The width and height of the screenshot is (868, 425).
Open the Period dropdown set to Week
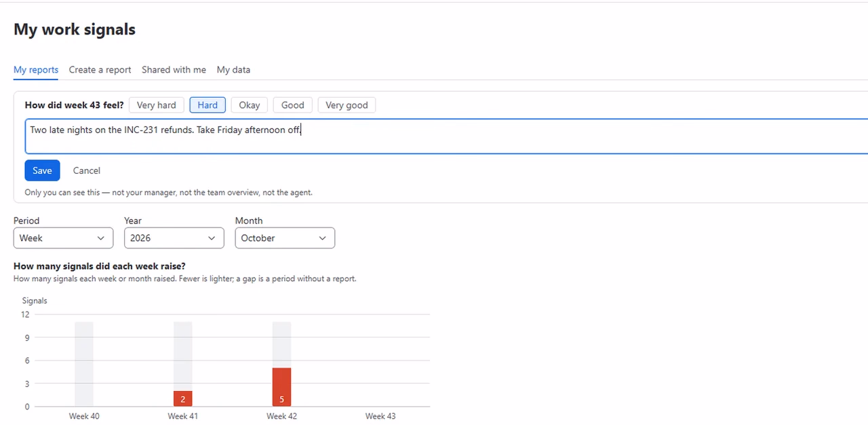(63, 238)
